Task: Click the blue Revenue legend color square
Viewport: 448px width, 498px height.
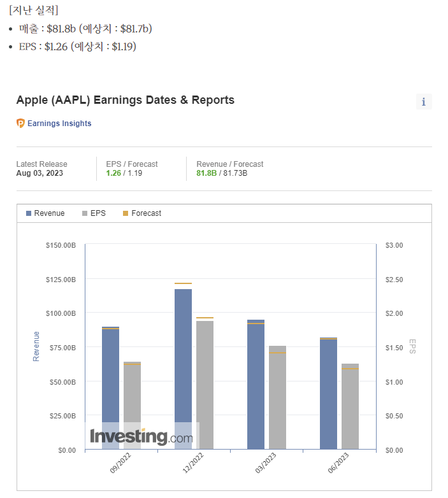Action: coord(29,213)
